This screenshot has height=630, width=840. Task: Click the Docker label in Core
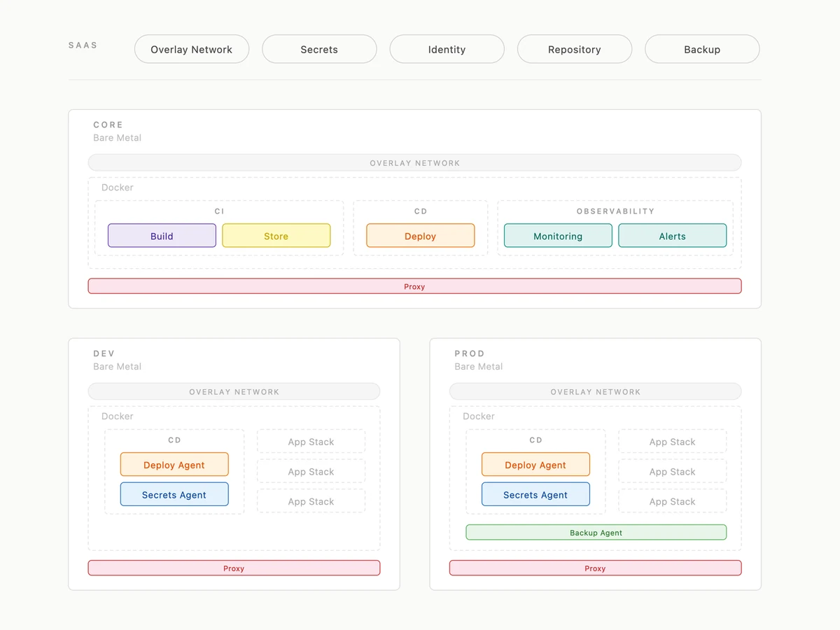(117, 188)
